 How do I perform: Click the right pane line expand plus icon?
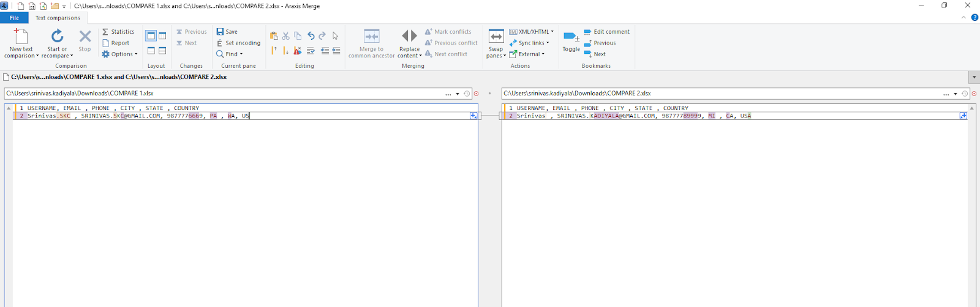[x=963, y=116]
